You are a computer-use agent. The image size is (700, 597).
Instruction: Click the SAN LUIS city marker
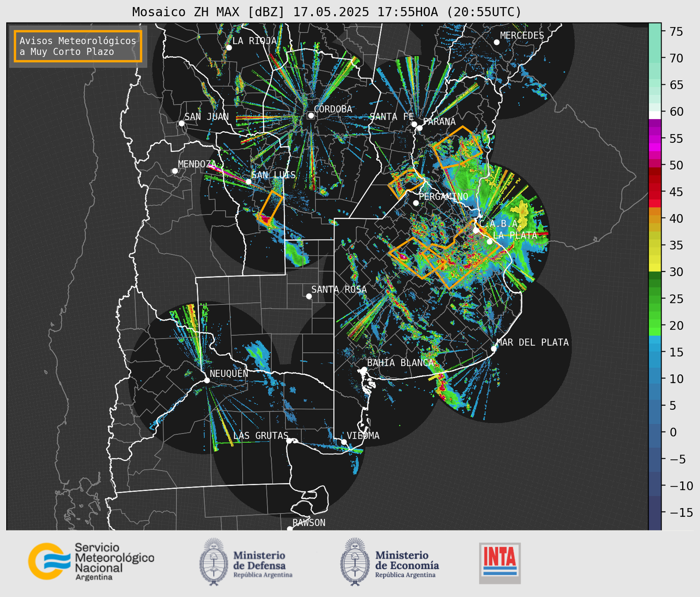(x=249, y=181)
